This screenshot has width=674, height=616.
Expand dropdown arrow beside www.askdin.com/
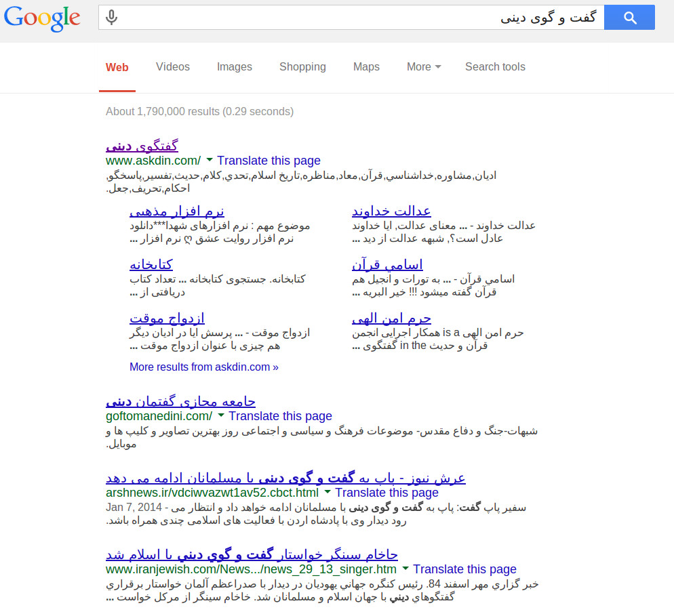[x=210, y=160]
